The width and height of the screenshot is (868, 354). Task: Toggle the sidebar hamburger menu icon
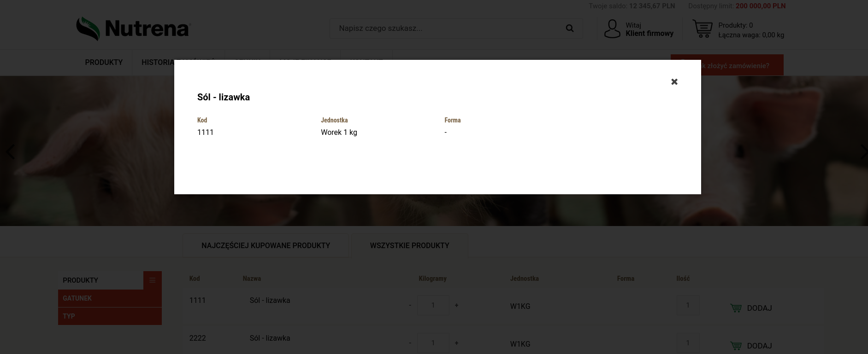pyautogui.click(x=153, y=280)
